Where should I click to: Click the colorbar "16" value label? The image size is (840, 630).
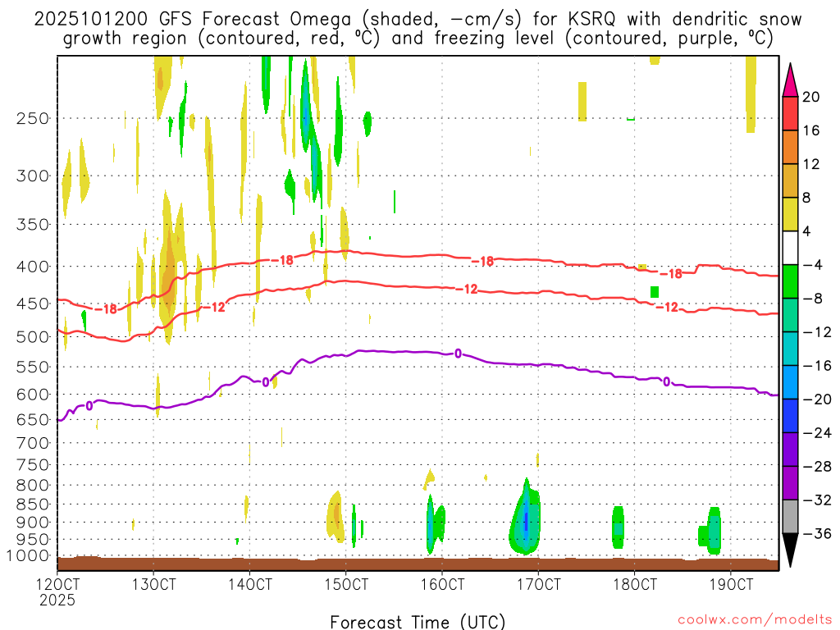point(811,130)
